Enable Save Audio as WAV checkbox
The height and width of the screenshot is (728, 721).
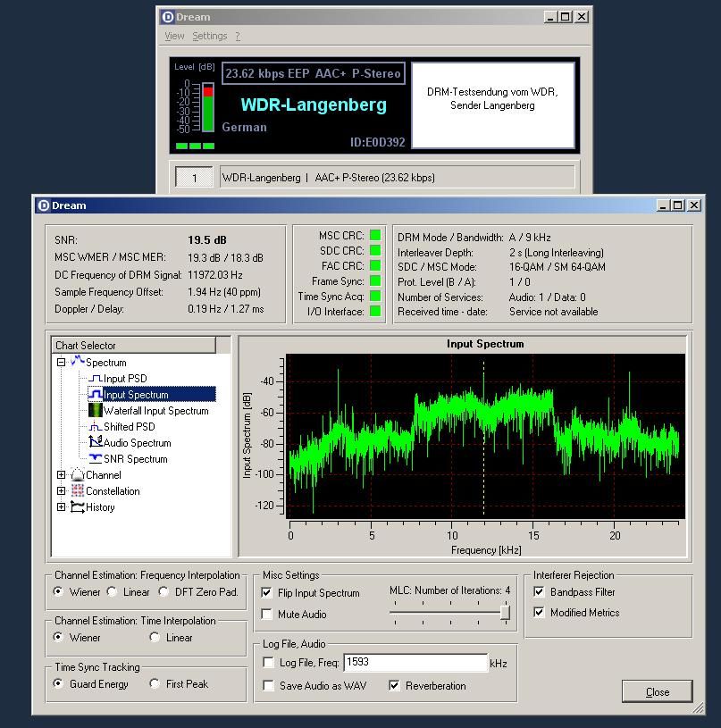pyautogui.click(x=268, y=685)
